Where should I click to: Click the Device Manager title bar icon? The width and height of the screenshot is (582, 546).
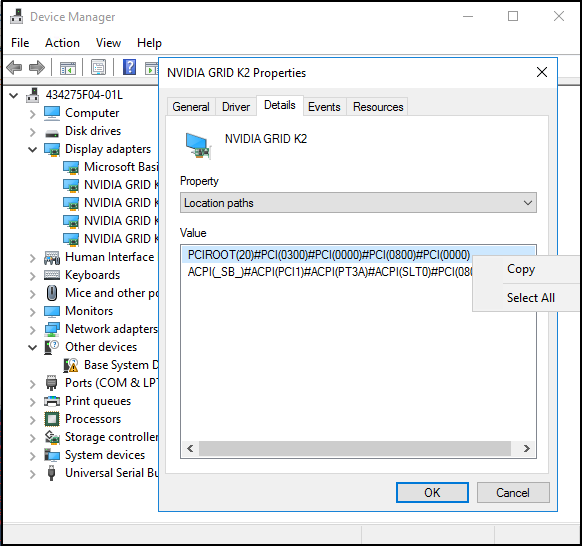pos(16,16)
